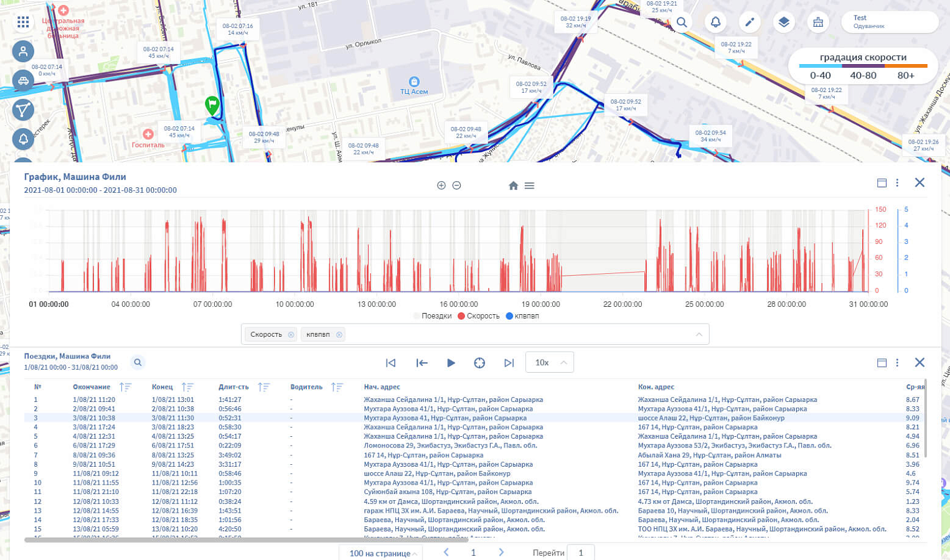Toggle клвпвп series in chart legend

coord(522,316)
